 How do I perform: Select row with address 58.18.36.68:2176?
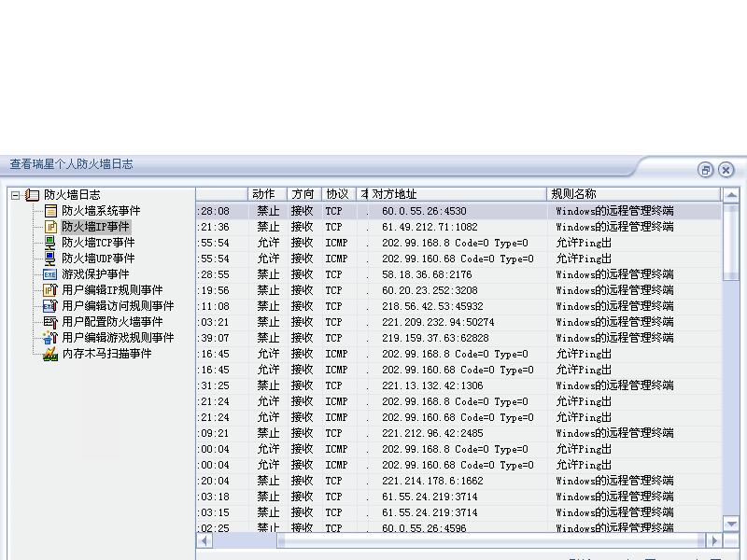point(458,274)
